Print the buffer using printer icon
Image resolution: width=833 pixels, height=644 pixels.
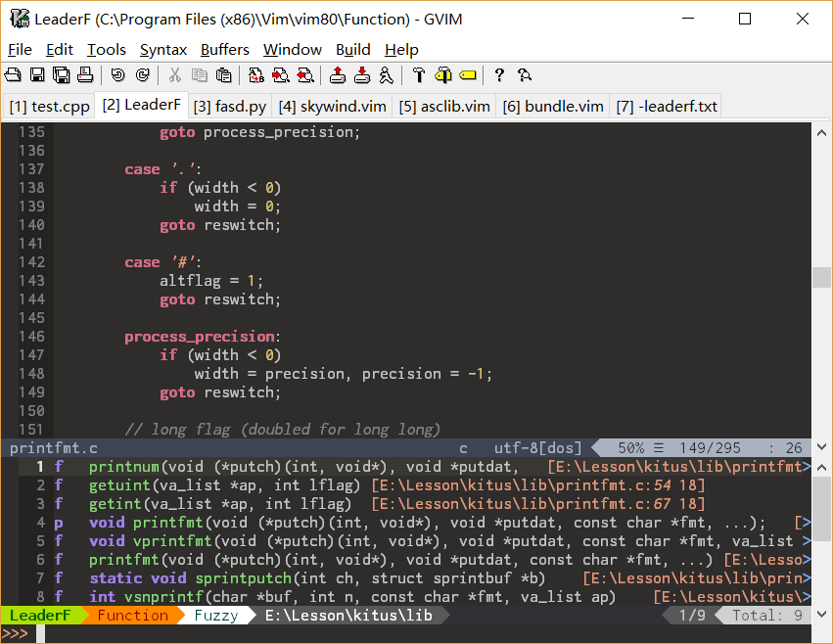[x=85, y=75]
